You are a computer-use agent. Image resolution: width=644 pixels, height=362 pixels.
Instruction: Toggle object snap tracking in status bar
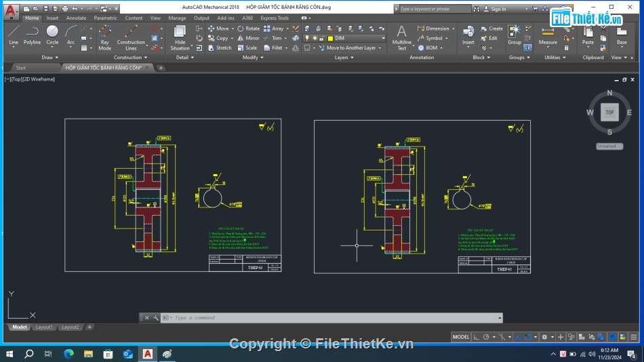point(518,337)
